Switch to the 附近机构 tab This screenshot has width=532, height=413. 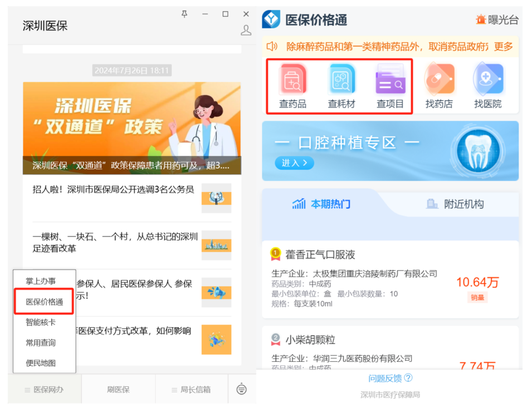click(455, 204)
